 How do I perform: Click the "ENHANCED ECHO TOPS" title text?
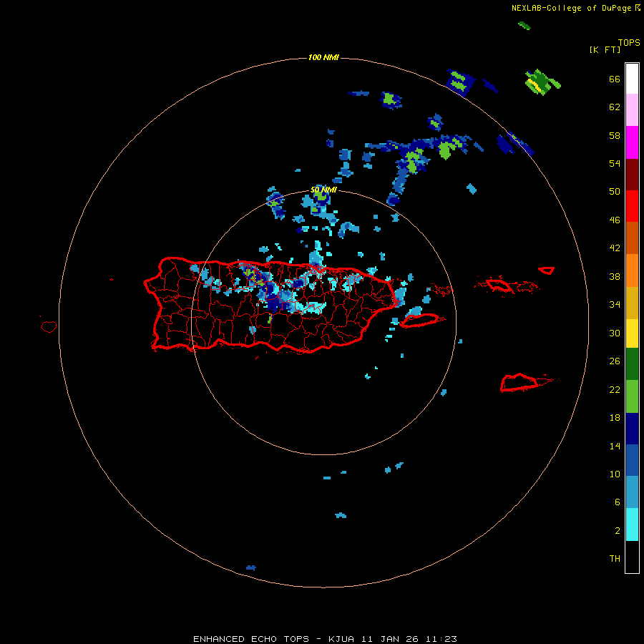click(251, 639)
